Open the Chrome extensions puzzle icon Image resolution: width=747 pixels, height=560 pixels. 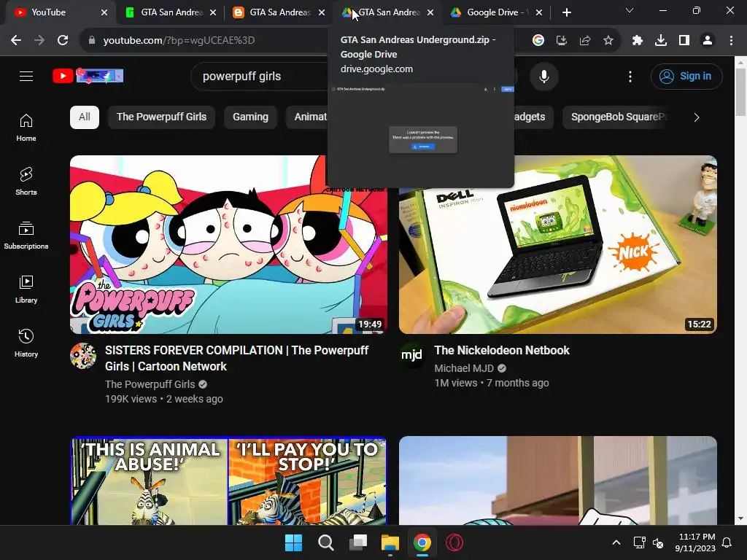click(x=638, y=41)
